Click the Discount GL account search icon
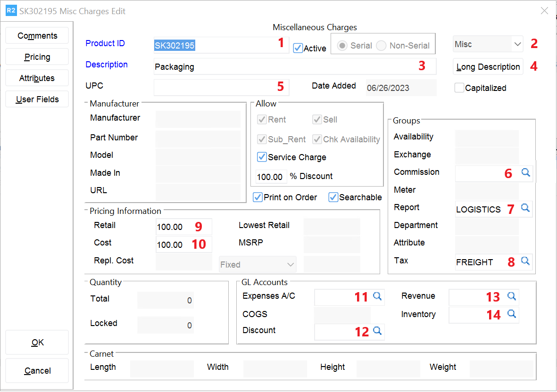The width and height of the screenshot is (557, 392). click(x=377, y=331)
